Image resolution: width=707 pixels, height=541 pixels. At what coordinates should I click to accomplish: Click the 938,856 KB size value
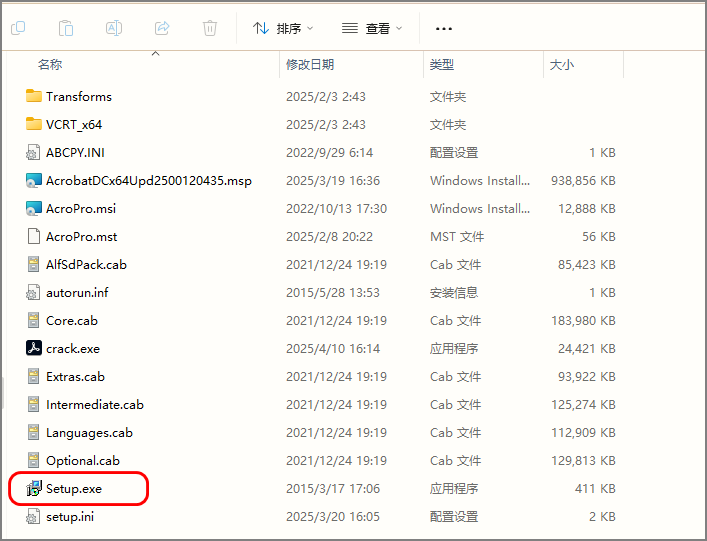[x=583, y=180]
